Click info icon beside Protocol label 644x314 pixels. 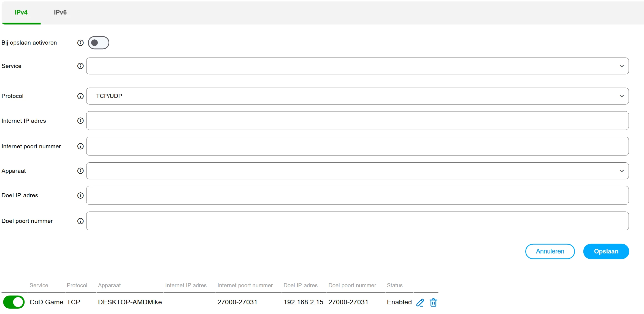coord(80,96)
